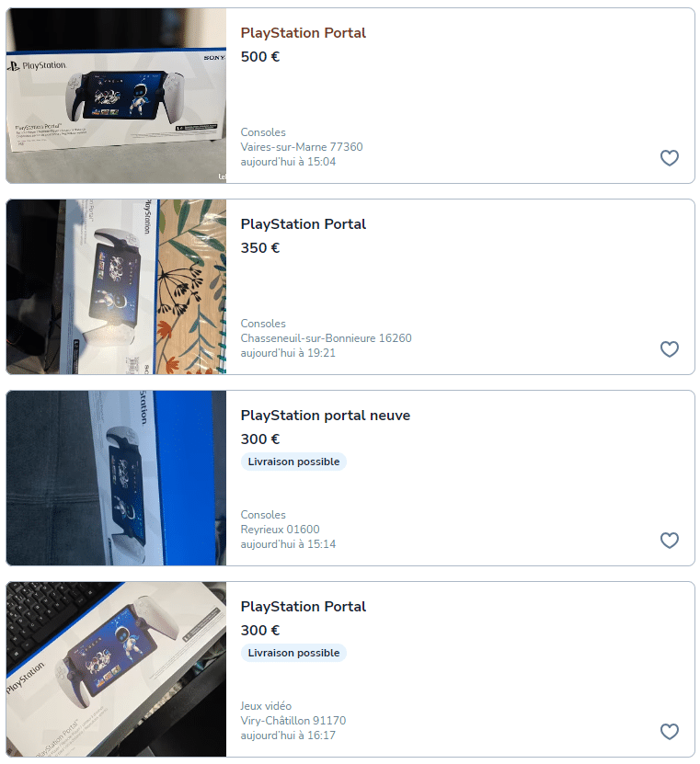Open 'PlayStation portal neuve' listing title
700x764 pixels.
[x=325, y=416]
